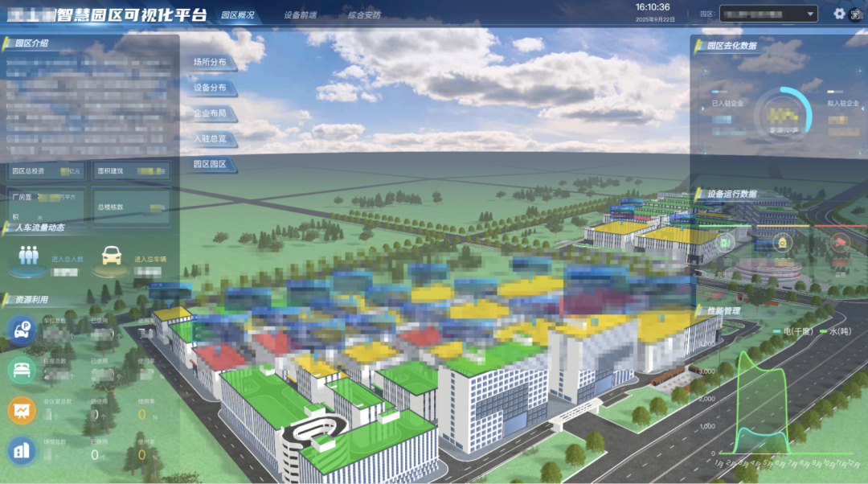Viewport: 868px width, 484px height.
Task: Click the 入驻总览 button
Action: coord(212,139)
